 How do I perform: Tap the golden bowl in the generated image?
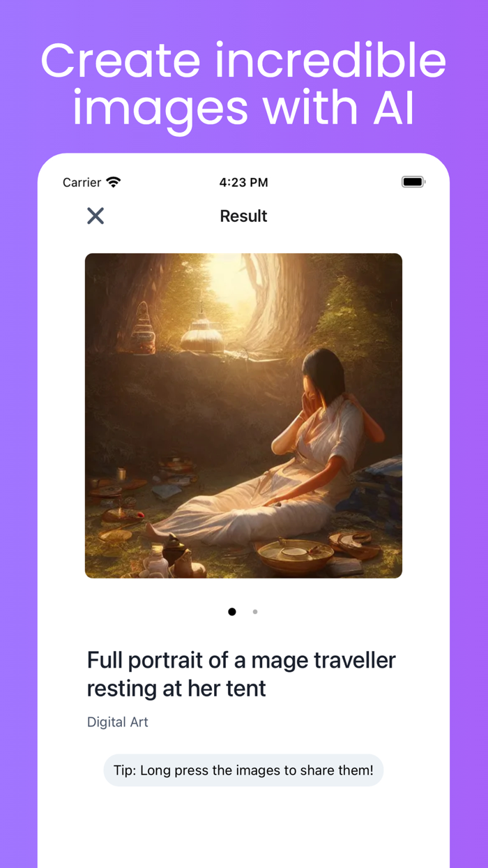[295, 555]
